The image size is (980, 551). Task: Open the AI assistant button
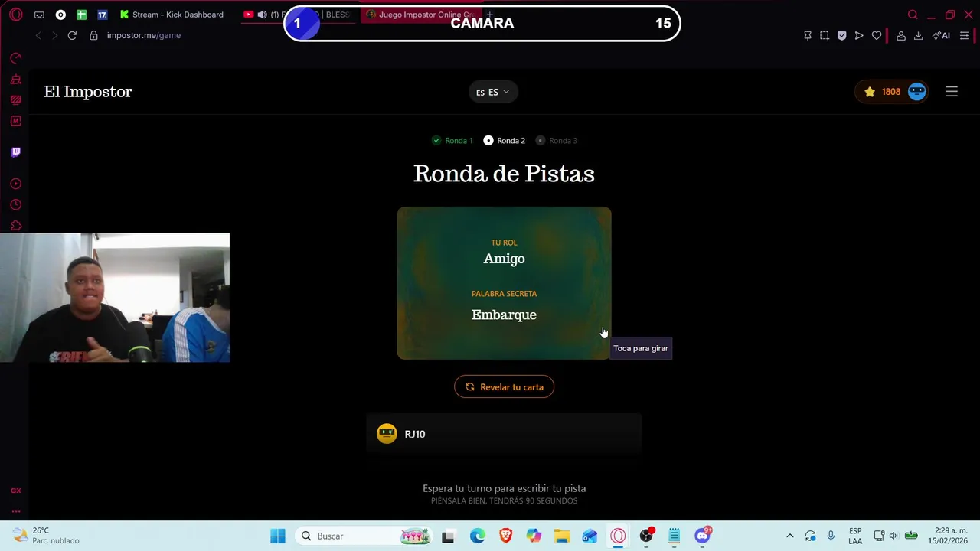[941, 35]
